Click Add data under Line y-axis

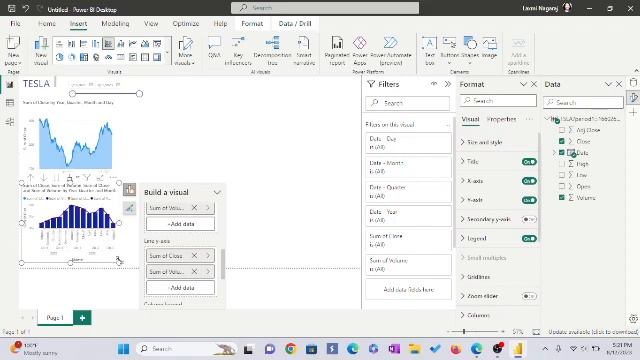click(180, 288)
